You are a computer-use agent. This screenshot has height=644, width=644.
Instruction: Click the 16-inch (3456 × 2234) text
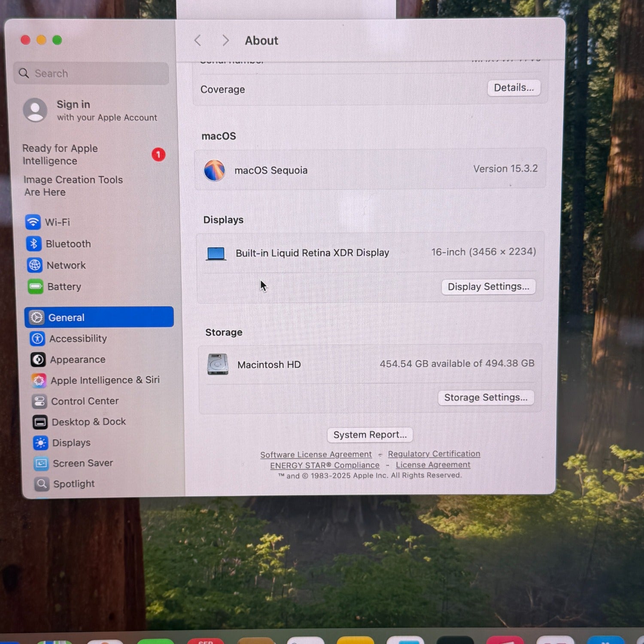click(484, 252)
